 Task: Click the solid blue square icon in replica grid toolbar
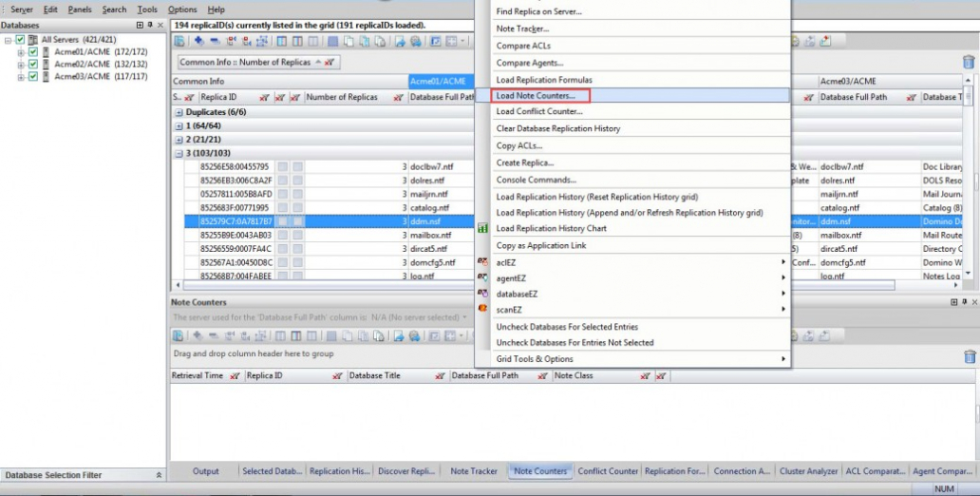(332, 41)
